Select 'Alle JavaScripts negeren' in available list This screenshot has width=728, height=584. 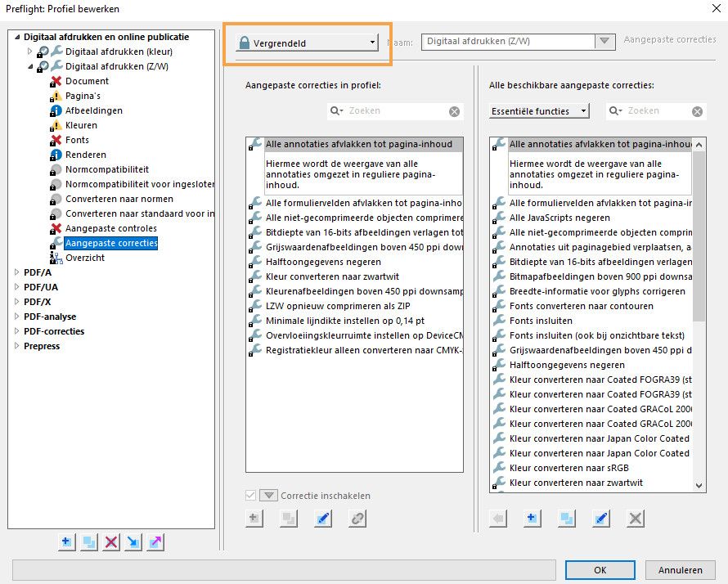(x=559, y=218)
